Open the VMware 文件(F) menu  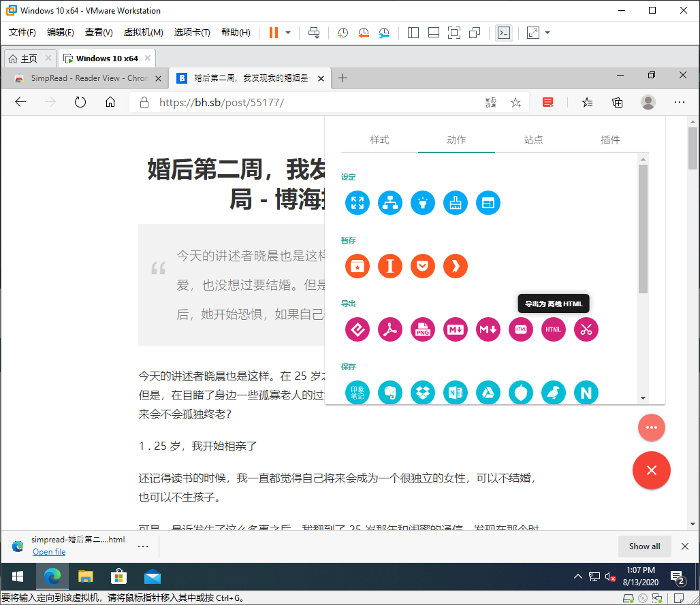pos(22,33)
